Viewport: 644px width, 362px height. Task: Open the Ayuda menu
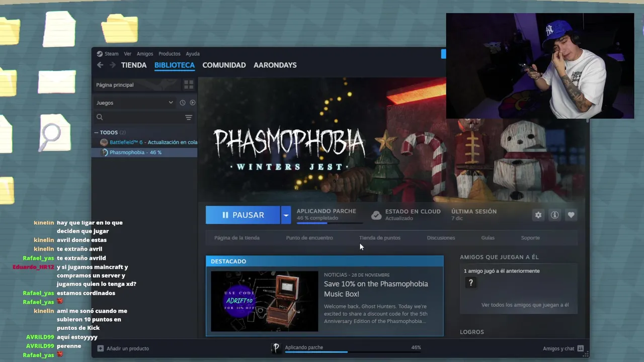coord(193,54)
